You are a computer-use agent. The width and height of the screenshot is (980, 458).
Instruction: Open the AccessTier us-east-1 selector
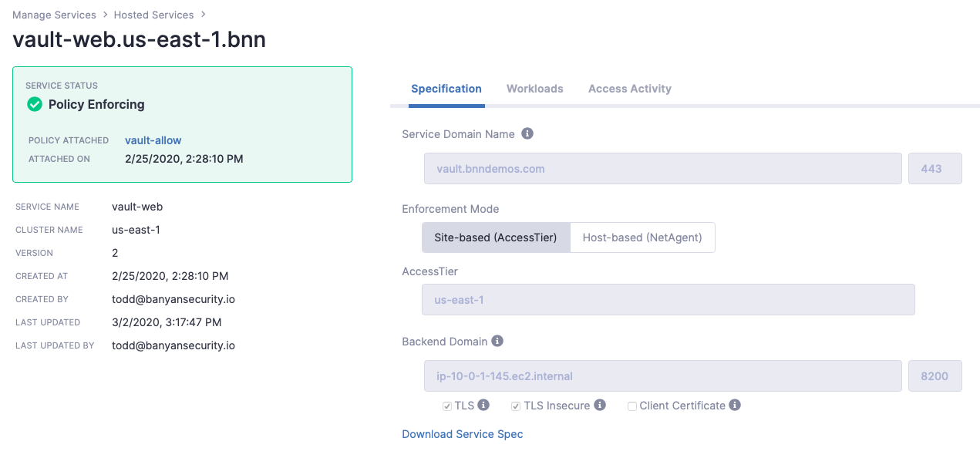coord(668,299)
